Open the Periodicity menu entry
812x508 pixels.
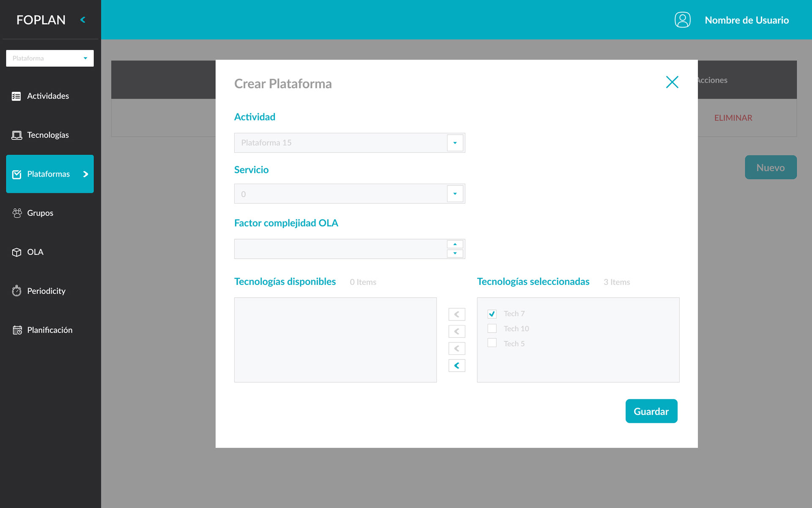tap(46, 291)
